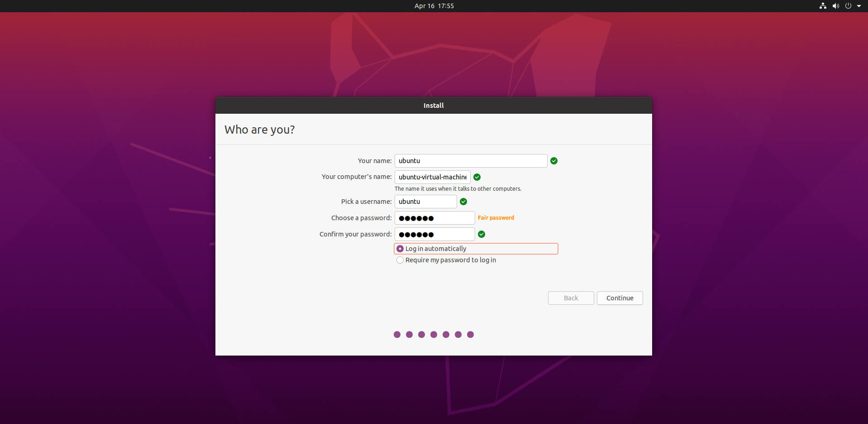Click the 'Confirm your password:' label
868x424 pixels.
(x=356, y=234)
